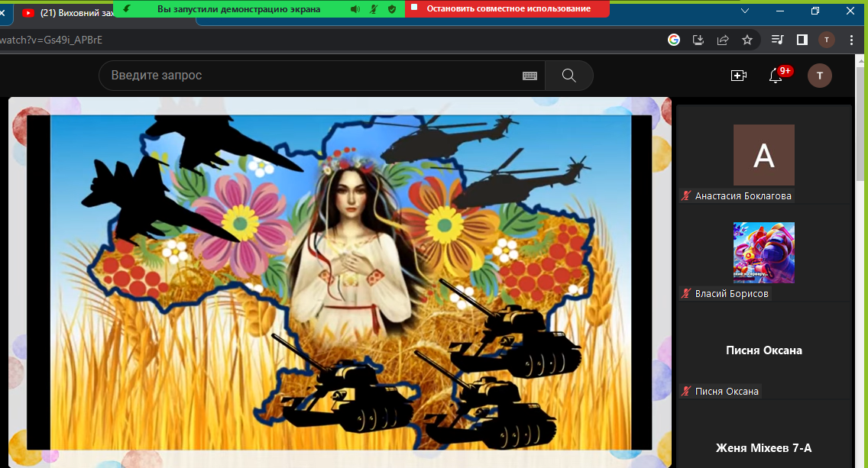This screenshot has width=868, height=468.
Task: Toggle Chrome's side panel
Action: 802,40
